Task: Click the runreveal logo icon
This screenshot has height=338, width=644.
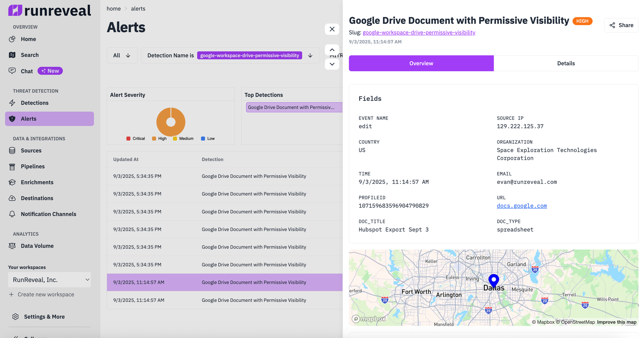Action: click(x=15, y=10)
